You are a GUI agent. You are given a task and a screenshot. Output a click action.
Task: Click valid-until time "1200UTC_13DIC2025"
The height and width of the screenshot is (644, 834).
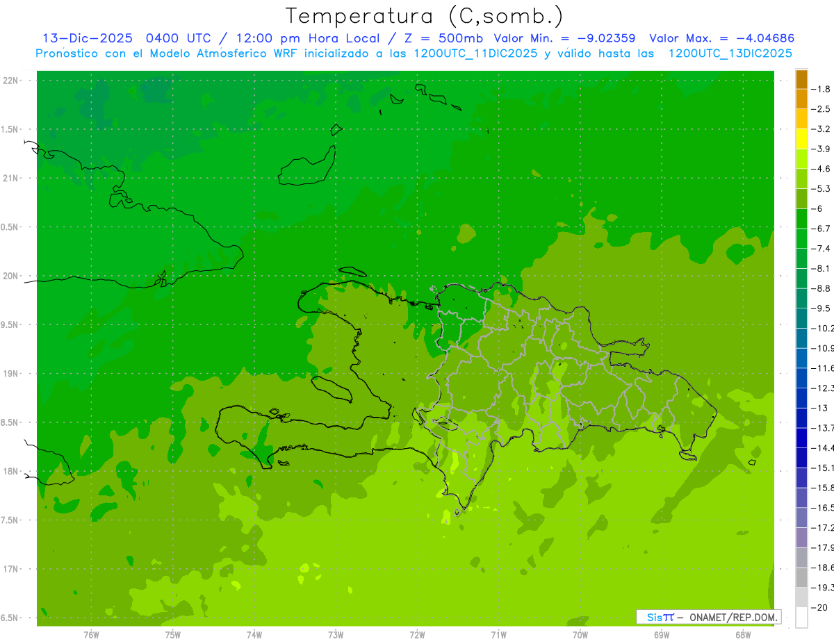click(x=730, y=53)
